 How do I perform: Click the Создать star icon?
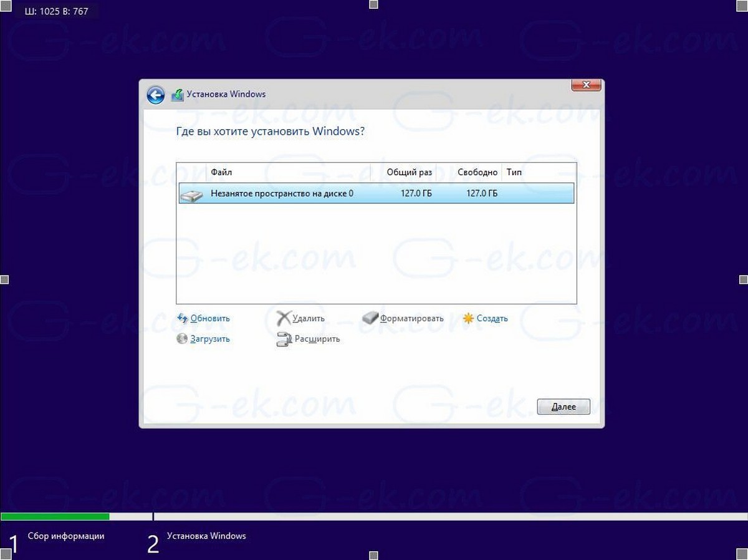point(469,318)
